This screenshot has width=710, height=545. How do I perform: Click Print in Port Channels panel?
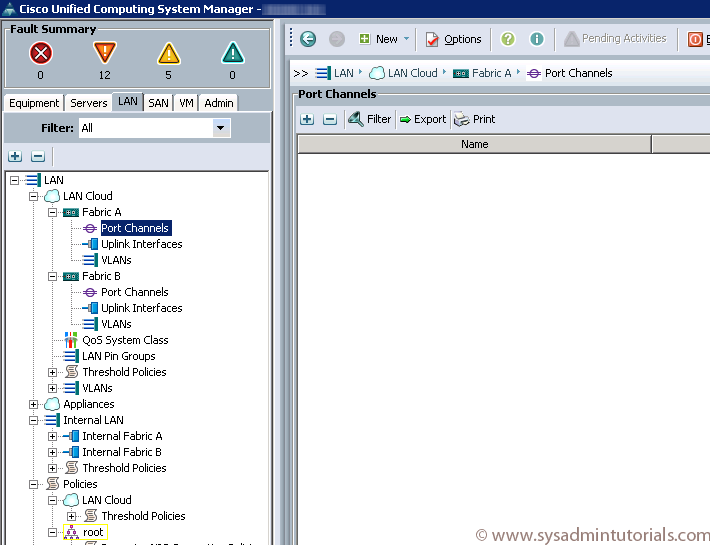[475, 120]
